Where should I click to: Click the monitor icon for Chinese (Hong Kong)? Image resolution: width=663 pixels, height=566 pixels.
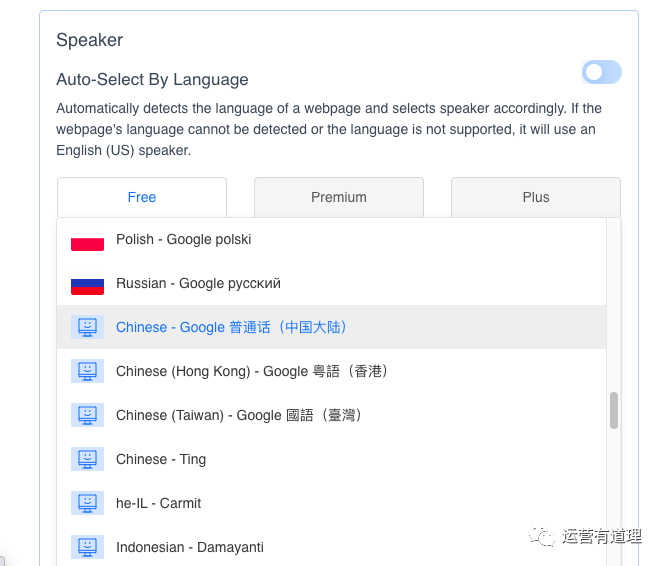(88, 372)
